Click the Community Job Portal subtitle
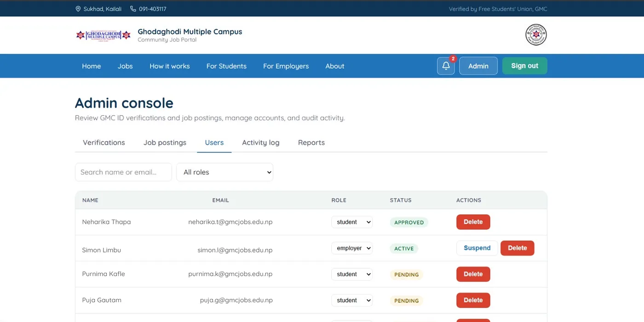Screen dimensions: 644x322 [167, 40]
